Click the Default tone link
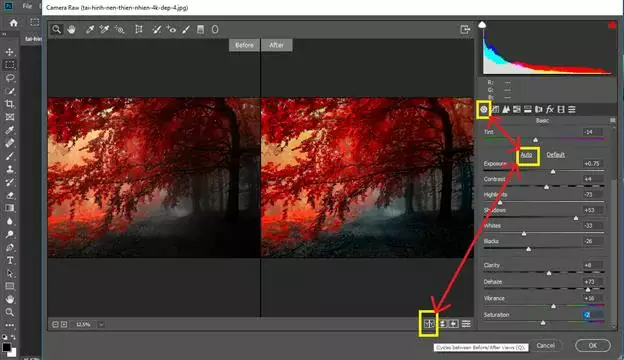Screen dimensions: 624x360 pyautogui.click(x=556, y=155)
